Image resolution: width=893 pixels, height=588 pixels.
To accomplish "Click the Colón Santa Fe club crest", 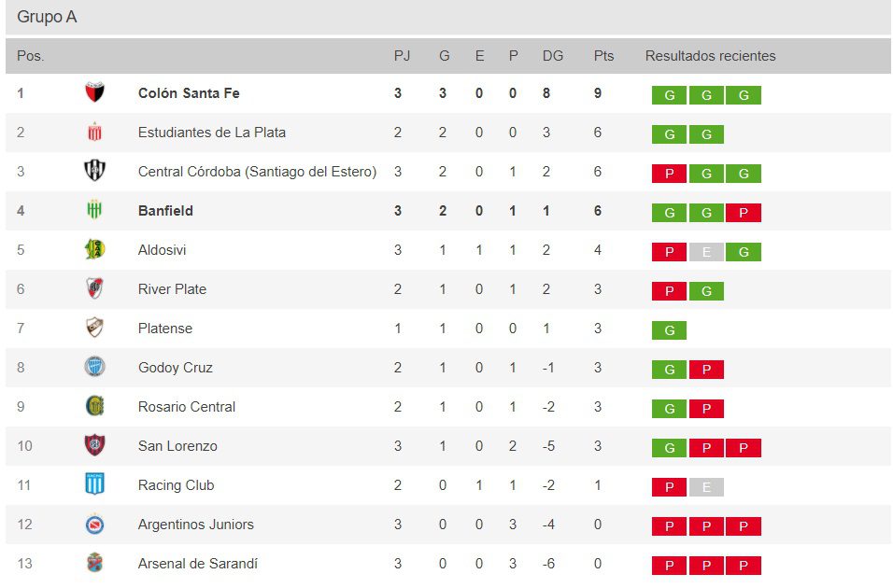I will [x=94, y=93].
